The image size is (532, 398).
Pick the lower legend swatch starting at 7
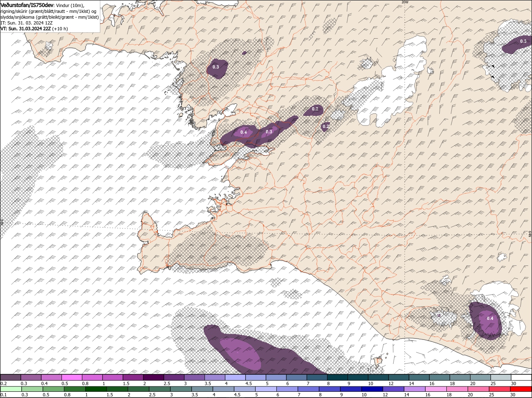tap(308, 389)
